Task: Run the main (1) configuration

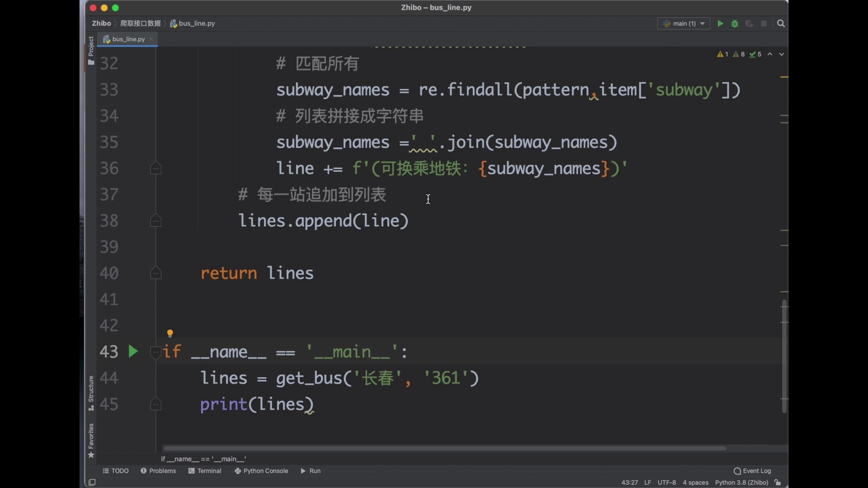Action: tap(720, 23)
